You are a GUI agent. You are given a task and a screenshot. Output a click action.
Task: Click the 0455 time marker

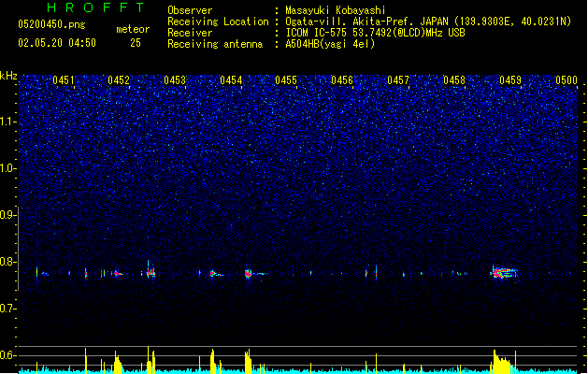286,80
